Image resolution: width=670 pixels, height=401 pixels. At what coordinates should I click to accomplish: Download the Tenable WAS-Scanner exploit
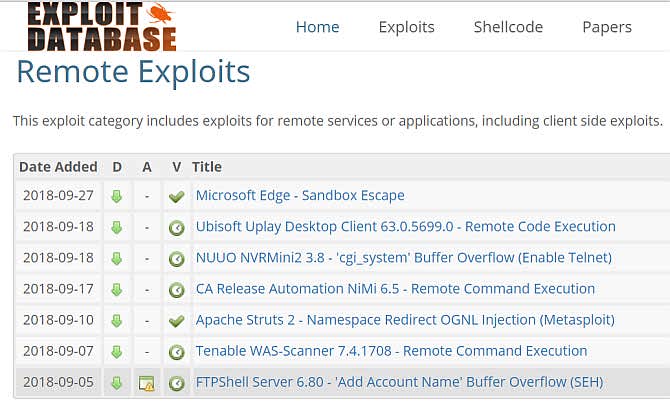(117, 352)
